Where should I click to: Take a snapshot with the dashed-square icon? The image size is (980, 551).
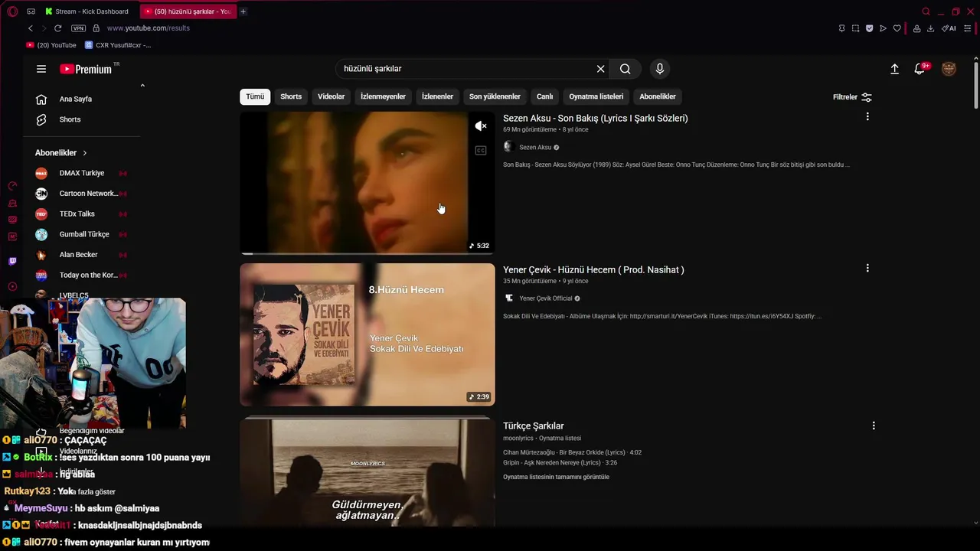[x=855, y=28]
